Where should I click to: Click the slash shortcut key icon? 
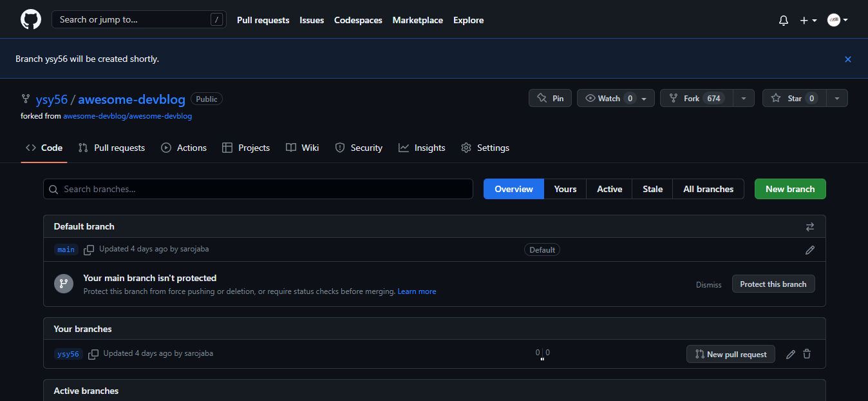pos(216,19)
